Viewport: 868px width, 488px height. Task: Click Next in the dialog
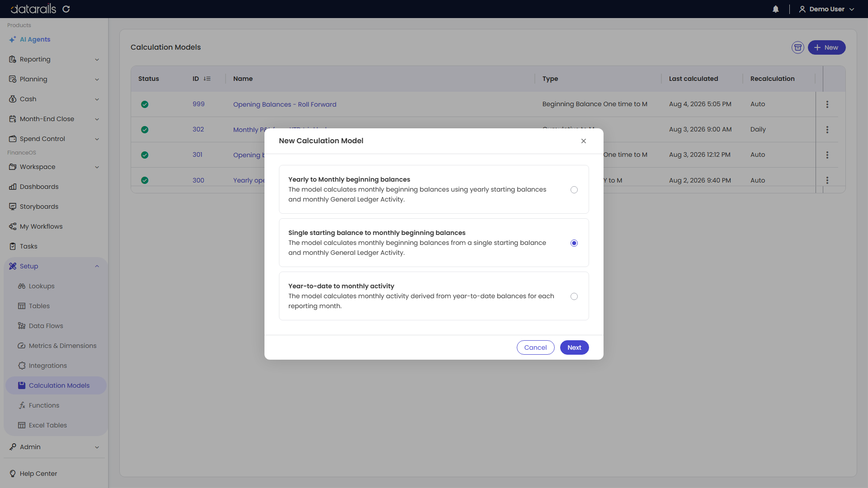pos(575,347)
